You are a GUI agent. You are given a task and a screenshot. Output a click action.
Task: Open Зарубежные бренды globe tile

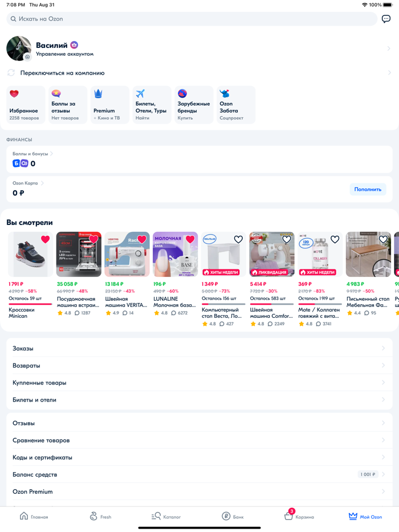[194, 105]
